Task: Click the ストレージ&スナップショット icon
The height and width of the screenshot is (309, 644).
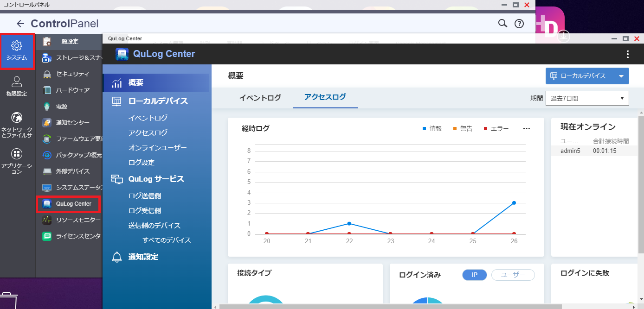Action: [x=47, y=58]
